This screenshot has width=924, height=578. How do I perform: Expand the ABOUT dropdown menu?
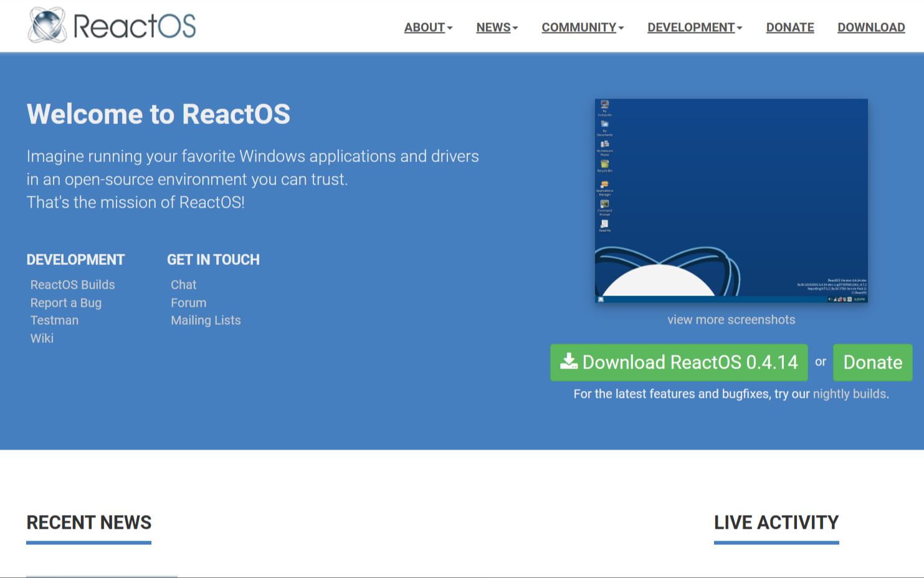pyautogui.click(x=428, y=27)
